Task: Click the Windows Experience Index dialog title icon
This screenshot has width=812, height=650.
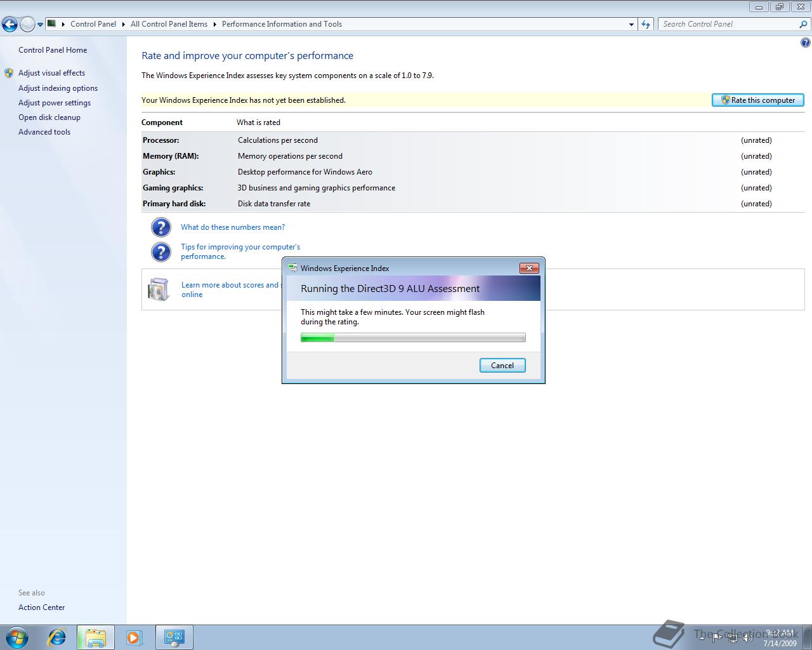Action: pyautogui.click(x=293, y=268)
